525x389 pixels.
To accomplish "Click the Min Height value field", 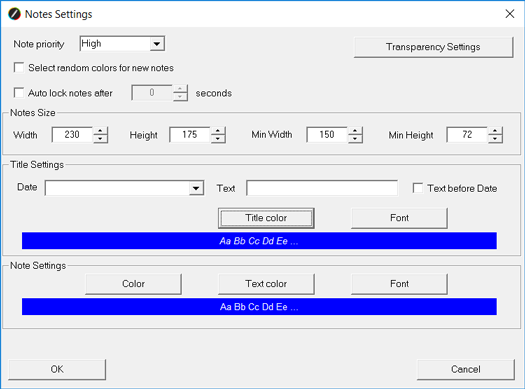I will tap(467, 135).
